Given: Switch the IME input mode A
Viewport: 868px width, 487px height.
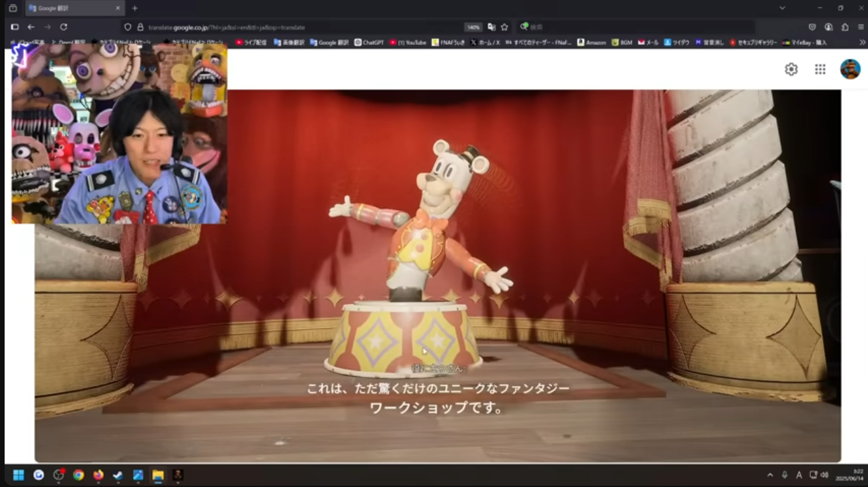Looking at the screenshot, I should click(799, 474).
